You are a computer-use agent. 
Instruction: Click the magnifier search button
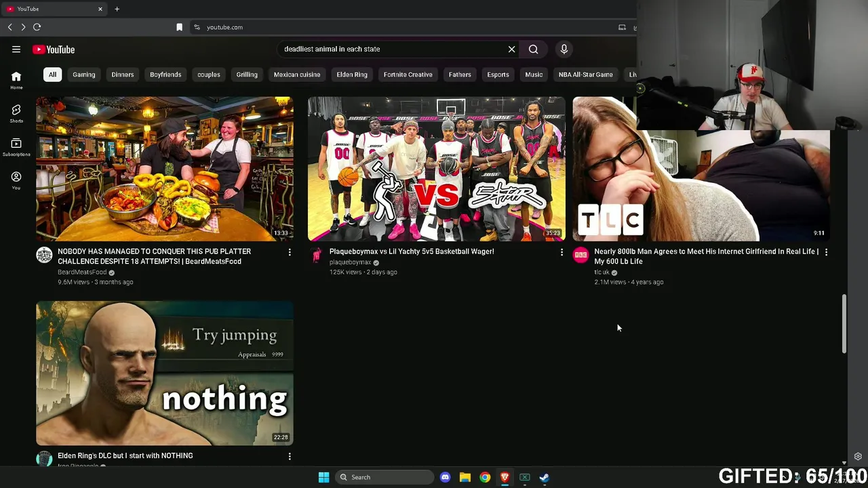[534, 49]
